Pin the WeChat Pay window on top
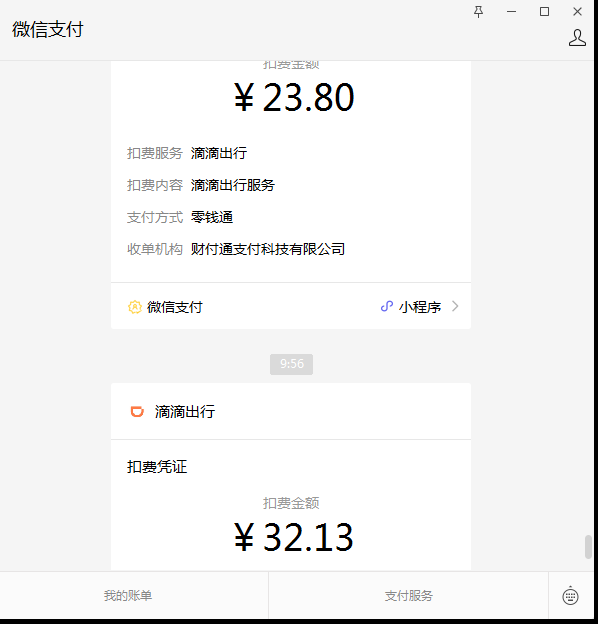This screenshot has height=624, width=598. [478, 12]
